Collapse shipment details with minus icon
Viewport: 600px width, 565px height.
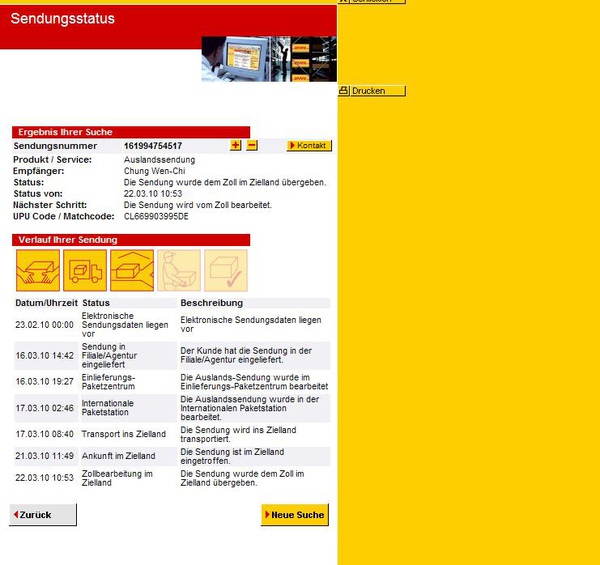click(252, 145)
